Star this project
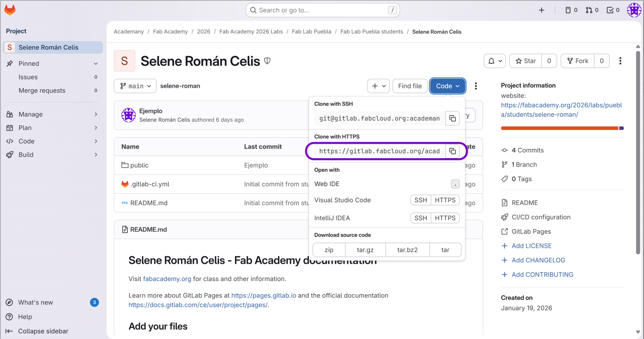The height and width of the screenshot is (339, 644). point(526,61)
